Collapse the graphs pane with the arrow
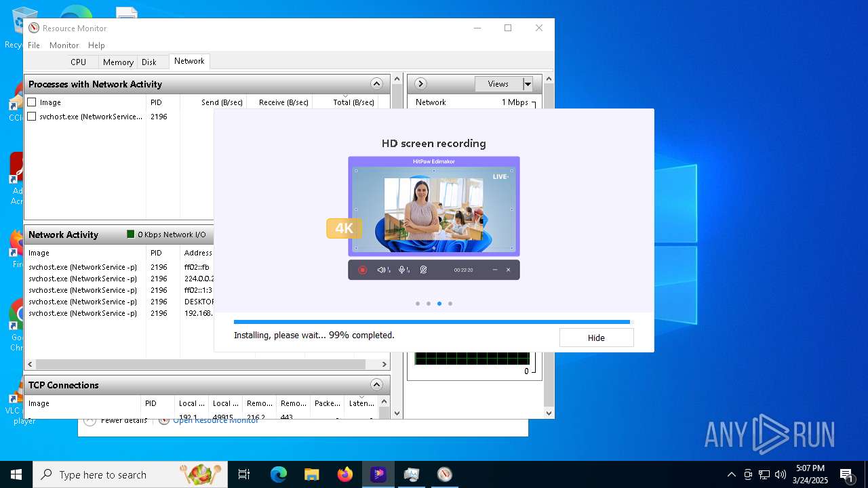This screenshot has width=868, height=488. pos(420,84)
